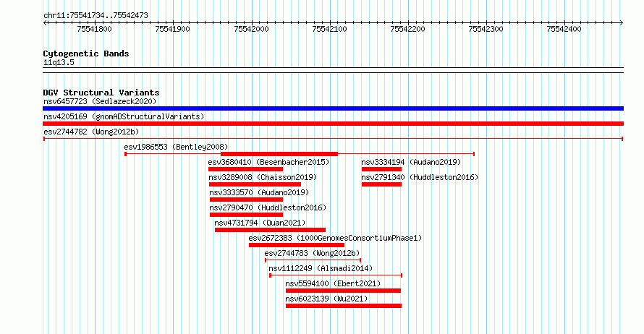This screenshot has height=334, width=644.
Task: Click ruler position 75542000
Action: tap(251, 29)
